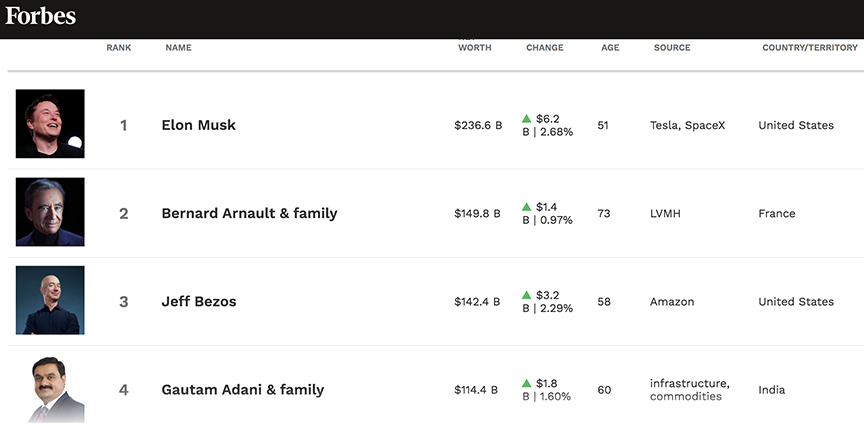Open the Elon Musk name link
The height and width of the screenshot is (437, 864).
198,125
